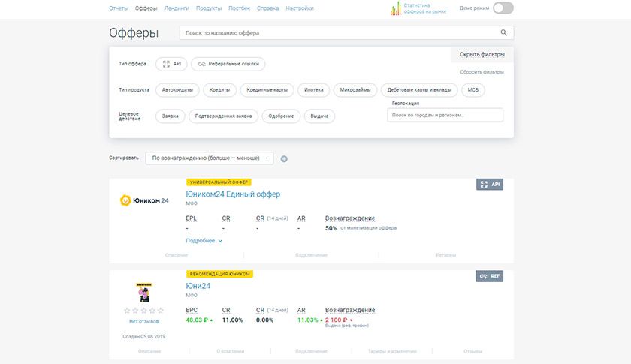The width and height of the screenshot is (631, 364).
Task: Click the Нет отзывов link
Action: point(144,321)
